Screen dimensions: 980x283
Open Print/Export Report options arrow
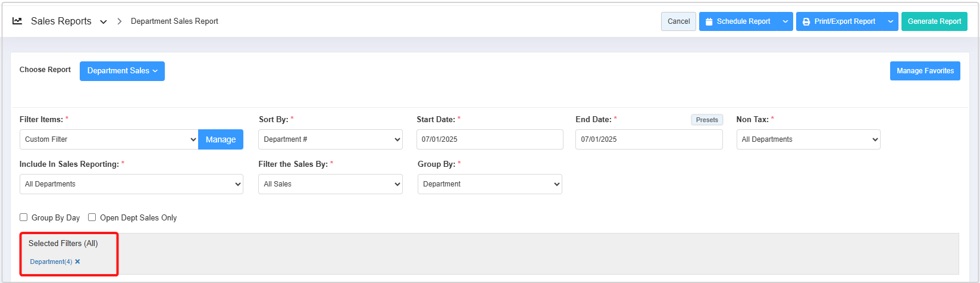click(891, 21)
